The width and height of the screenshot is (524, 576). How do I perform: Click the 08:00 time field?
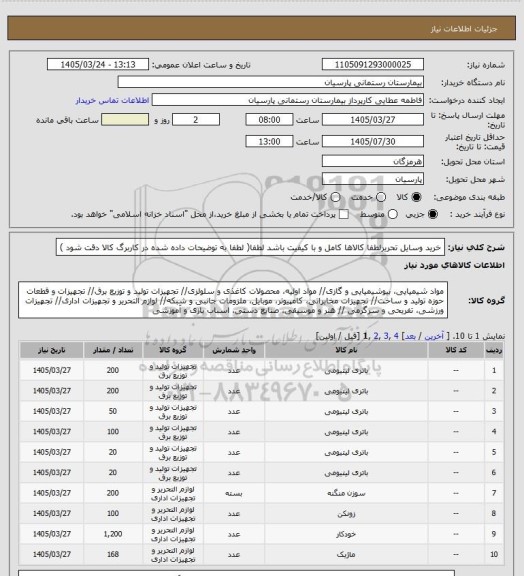269,120
